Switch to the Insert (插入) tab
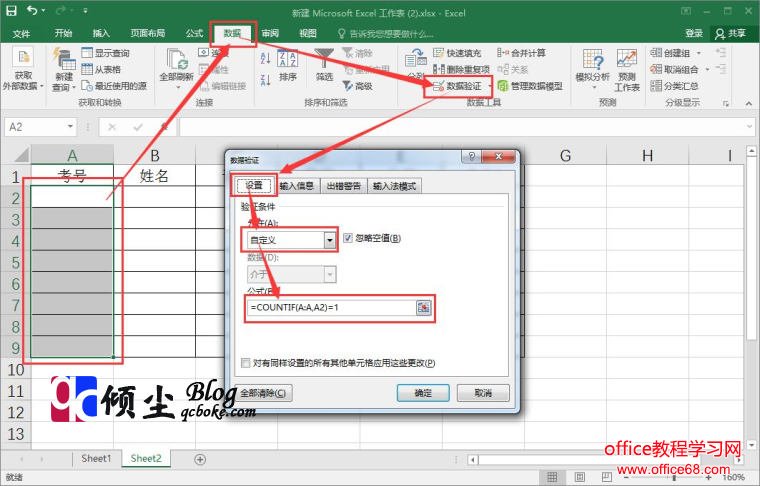760x486 pixels. click(x=101, y=33)
